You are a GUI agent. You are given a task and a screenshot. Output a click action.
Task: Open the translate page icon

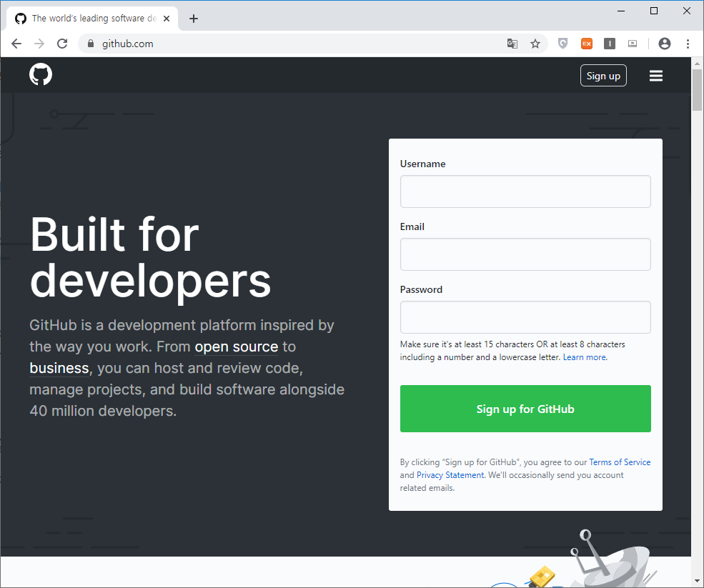(512, 44)
